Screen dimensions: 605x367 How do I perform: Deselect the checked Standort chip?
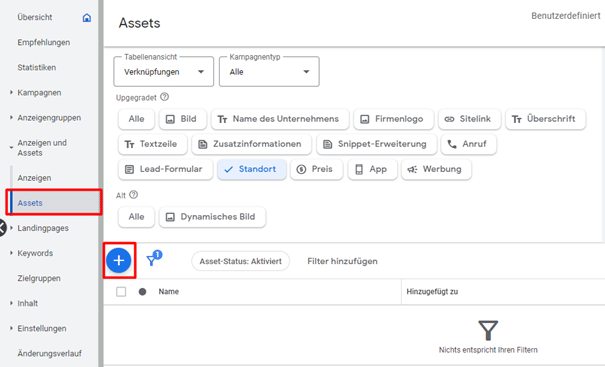(252, 169)
